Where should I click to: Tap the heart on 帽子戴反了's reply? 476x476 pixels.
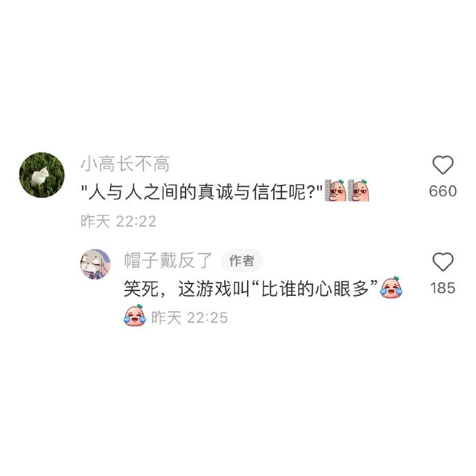point(443,261)
